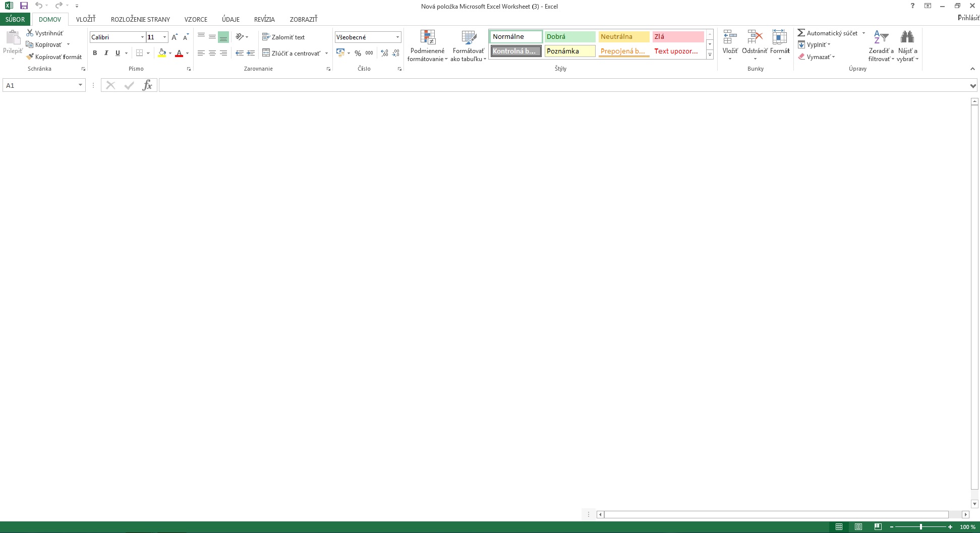Open the Name Box dropdown arrow
This screenshot has height=533, width=980.
click(80, 85)
